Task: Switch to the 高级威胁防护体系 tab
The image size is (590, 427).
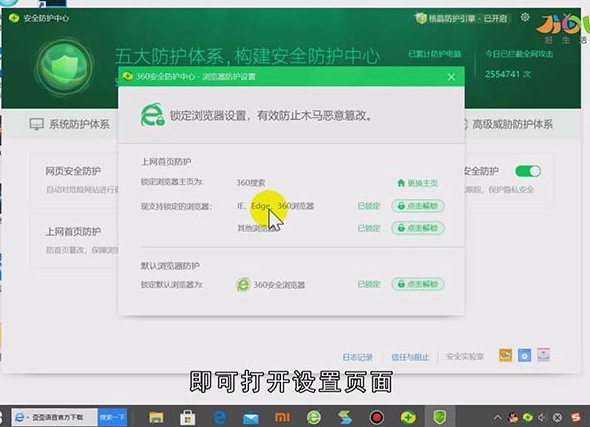Action: coord(512,124)
